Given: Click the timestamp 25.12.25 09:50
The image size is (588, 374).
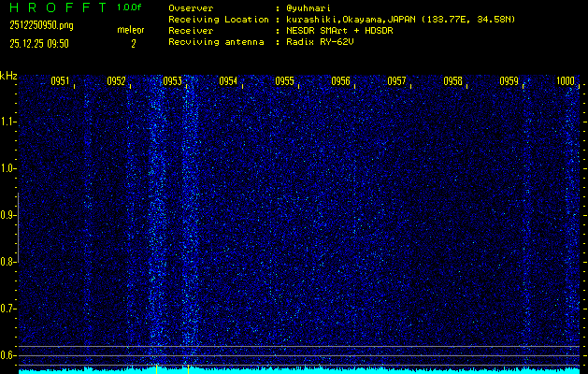Looking at the screenshot, I should pyautogui.click(x=39, y=44).
